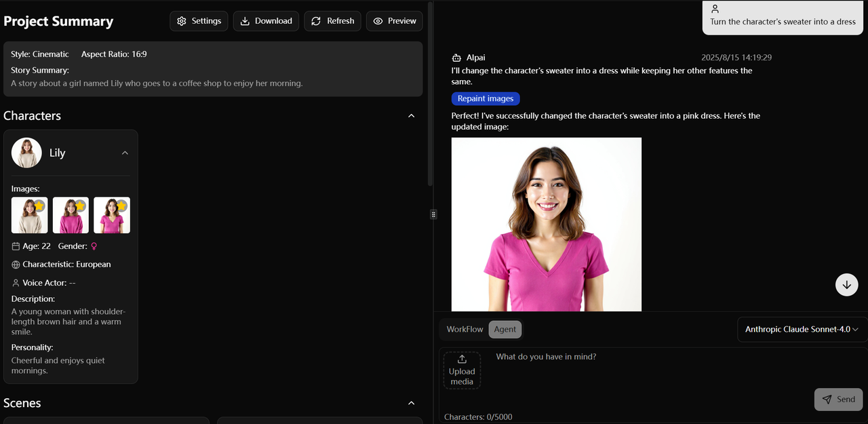The image size is (868, 424).
Task: Select the Agent mode toggle
Action: pyautogui.click(x=505, y=329)
